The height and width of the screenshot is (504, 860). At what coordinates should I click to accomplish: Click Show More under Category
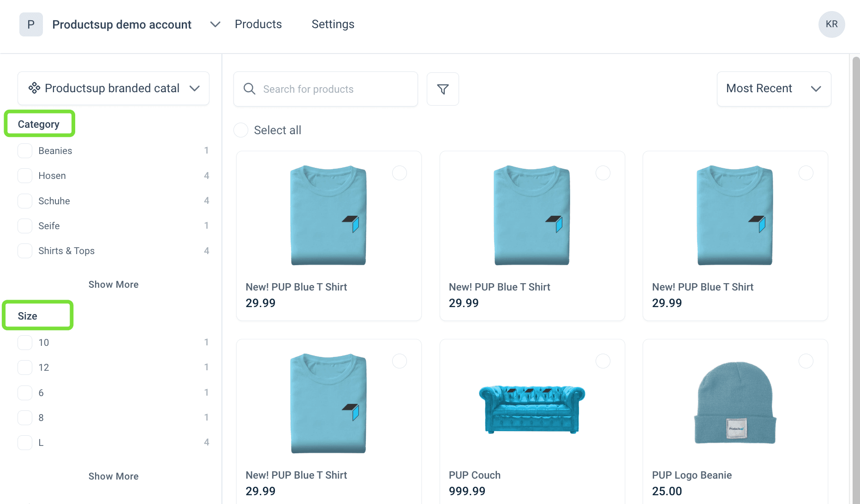[x=113, y=285]
